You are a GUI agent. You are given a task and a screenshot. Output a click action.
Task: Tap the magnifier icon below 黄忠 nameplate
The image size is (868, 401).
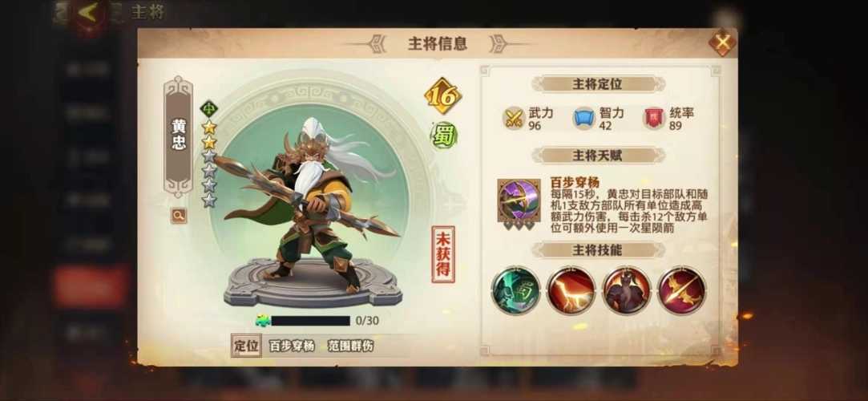click(178, 216)
